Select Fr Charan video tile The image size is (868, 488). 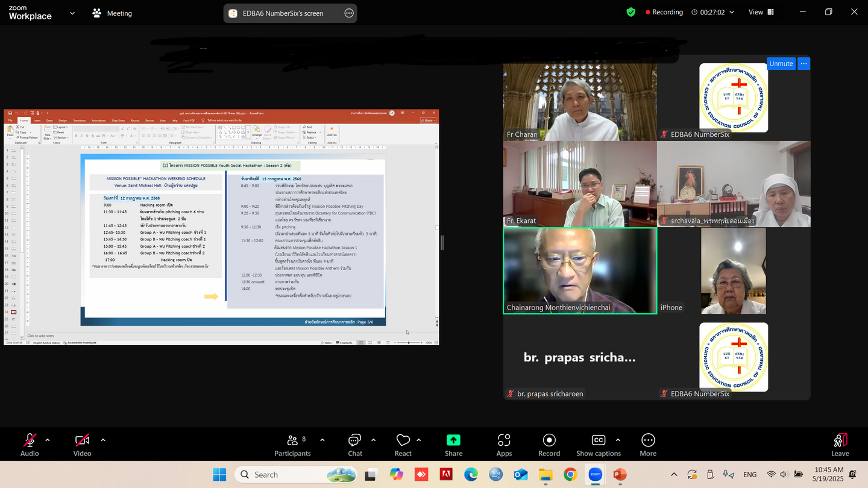580,102
